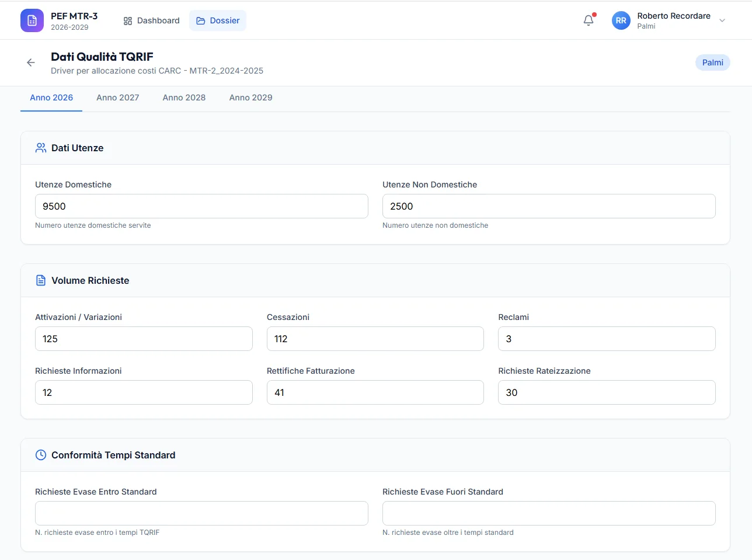Click the 'Numero utenze domestiche servite' hint
This screenshot has width=752, height=560.
(x=93, y=225)
